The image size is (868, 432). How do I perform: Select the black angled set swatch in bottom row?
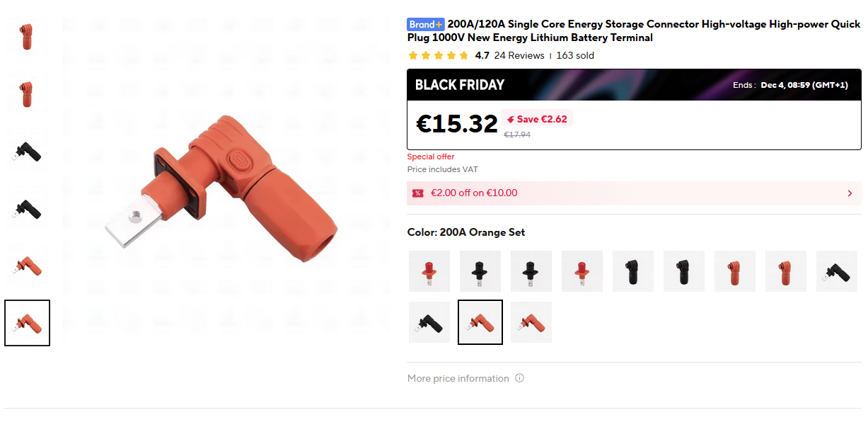pos(429,322)
